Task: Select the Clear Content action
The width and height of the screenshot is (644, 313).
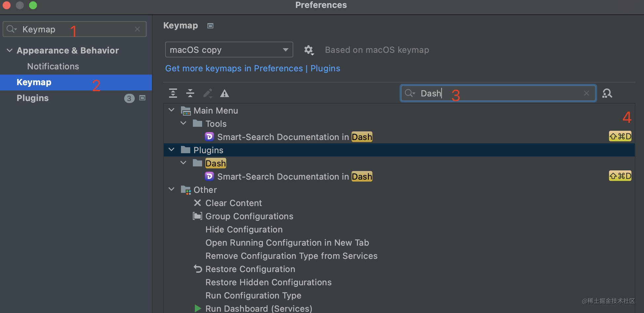Action: [233, 203]
